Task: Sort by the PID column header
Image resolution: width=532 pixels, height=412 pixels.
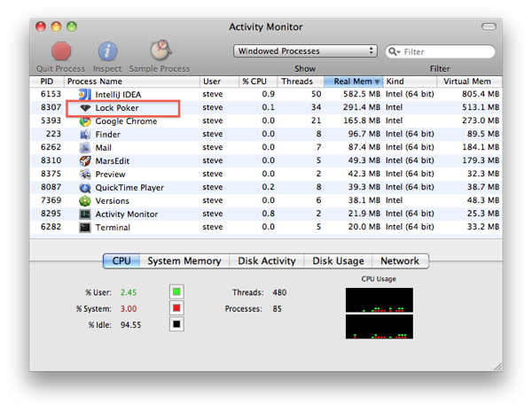Action: pos(47,82)
